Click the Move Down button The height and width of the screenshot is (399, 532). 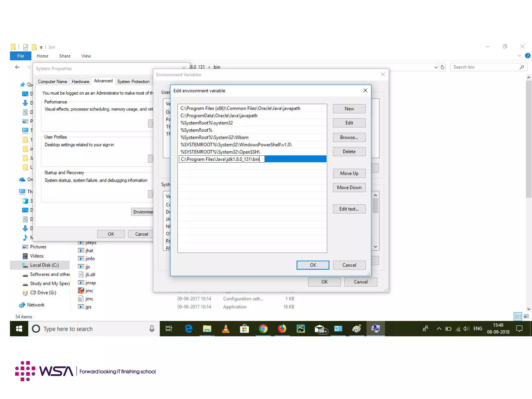pos(349,187)
